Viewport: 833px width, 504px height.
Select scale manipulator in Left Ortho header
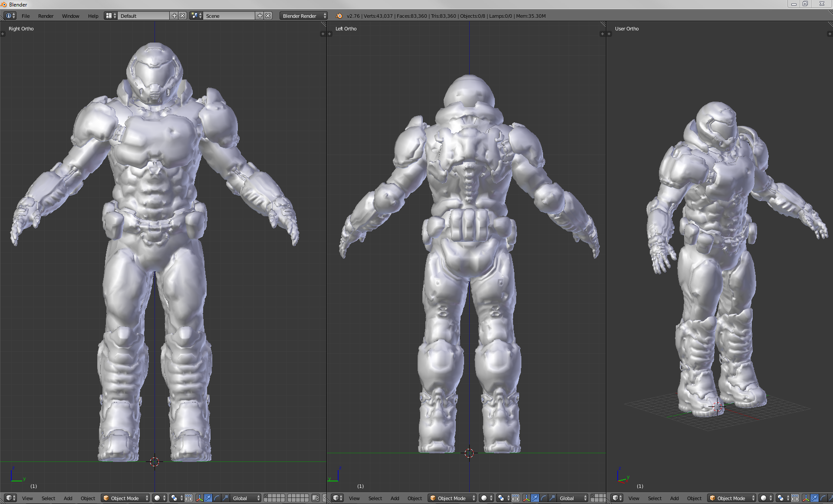pyautogui.click(x=552, y=498)
